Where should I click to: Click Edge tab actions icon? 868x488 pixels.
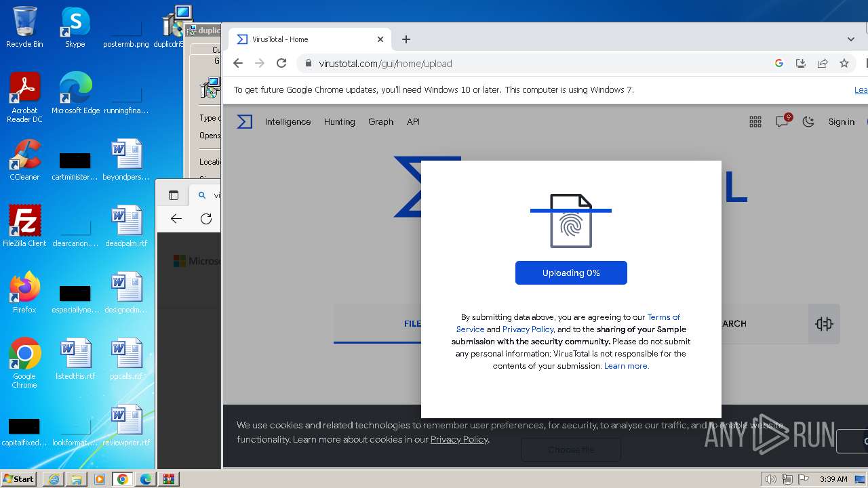tap(174, 195)
